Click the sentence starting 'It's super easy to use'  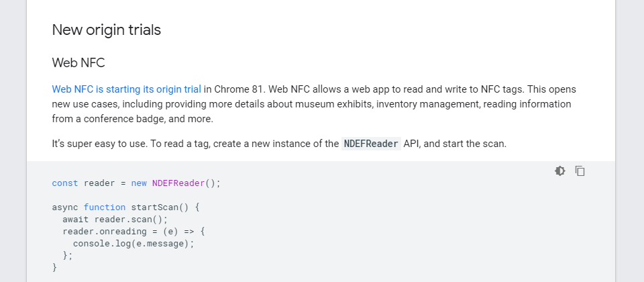click(279, 144)
